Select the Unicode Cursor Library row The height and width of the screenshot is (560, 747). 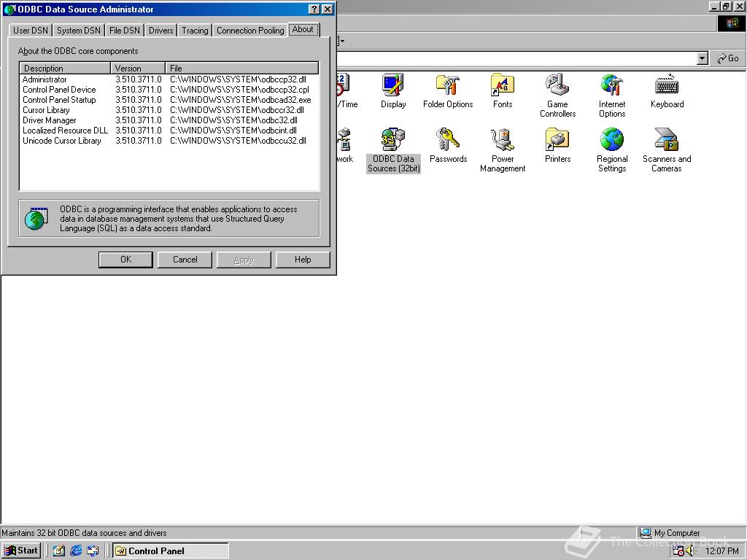coord(169,141)
